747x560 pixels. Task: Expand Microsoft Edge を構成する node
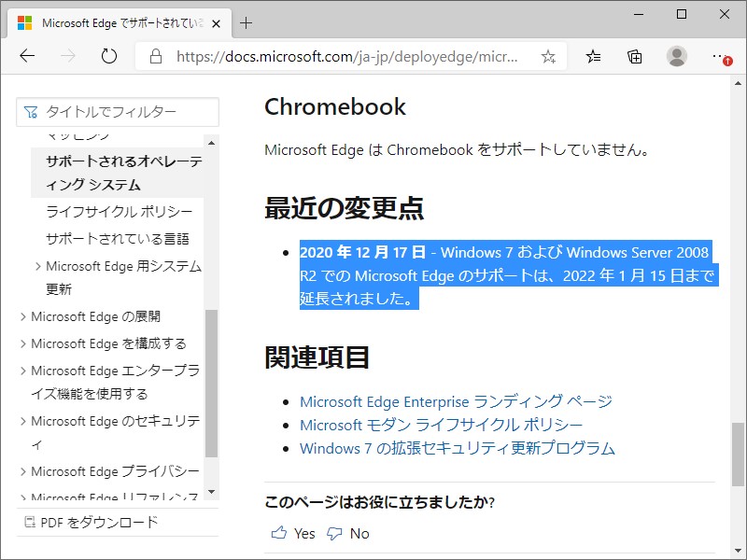(x=22, y=343)
